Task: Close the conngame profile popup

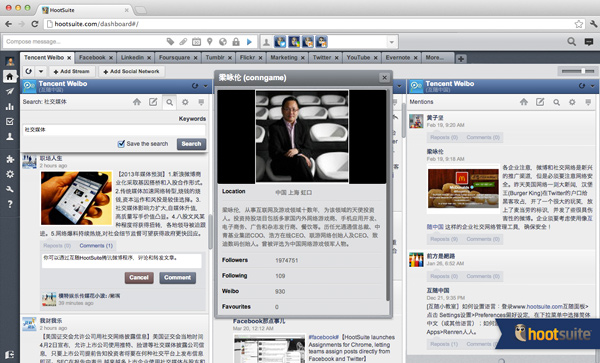Action: pyautogui.click(x=384, y=78)
